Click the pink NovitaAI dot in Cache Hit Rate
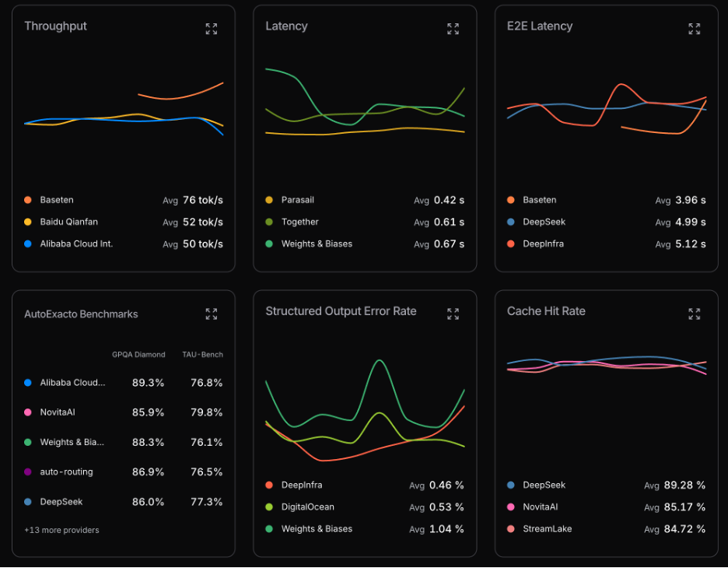 tap(511, 507)
